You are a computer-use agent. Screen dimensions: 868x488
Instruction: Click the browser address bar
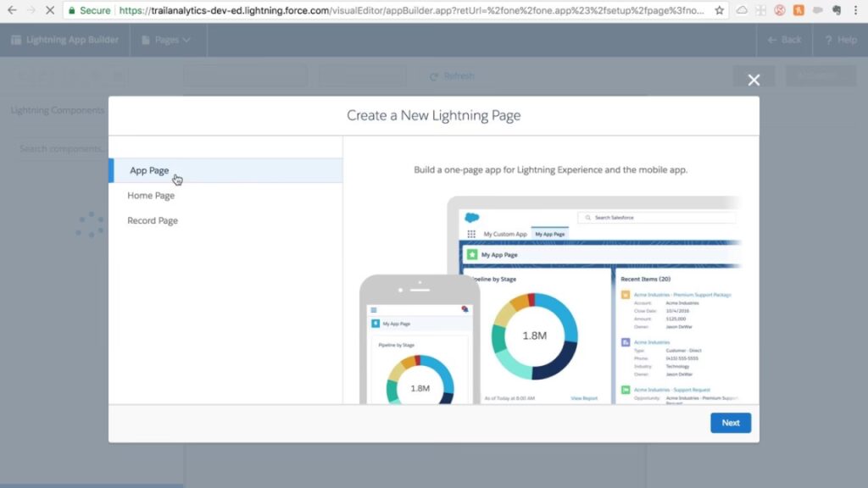coord(407,11)
